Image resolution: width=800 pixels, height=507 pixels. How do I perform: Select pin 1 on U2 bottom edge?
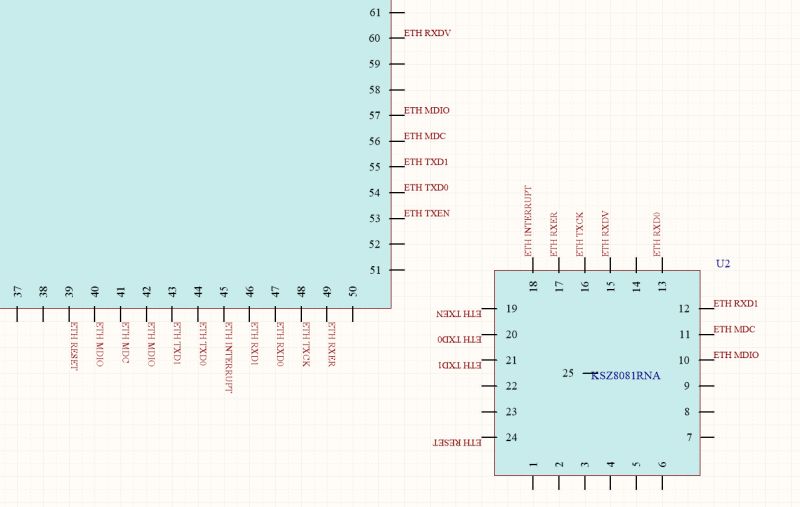click(x=533, y=483)
